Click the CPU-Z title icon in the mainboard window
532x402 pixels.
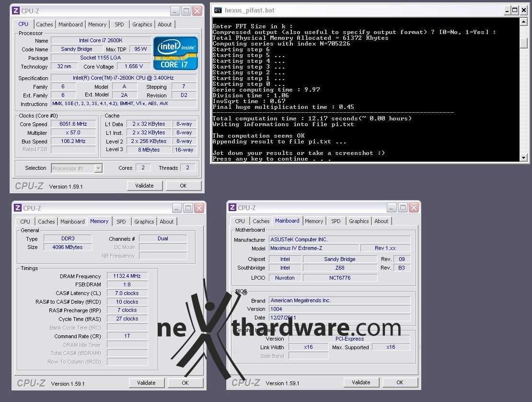point(232,207)
